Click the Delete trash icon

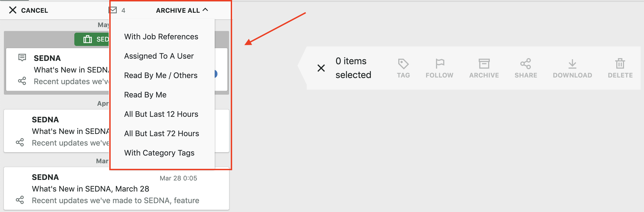tap(620, 64)
